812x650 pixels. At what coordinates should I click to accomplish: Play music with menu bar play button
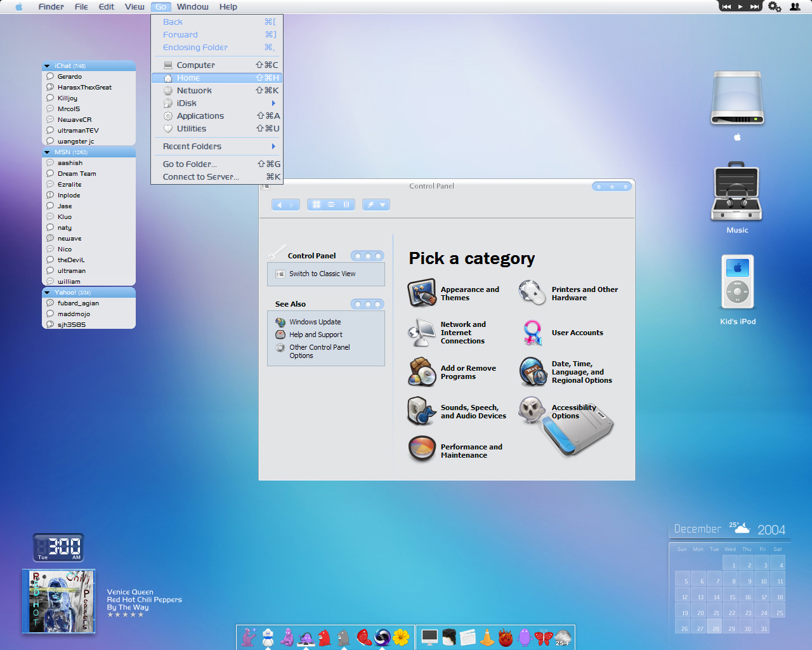(x=740, y=6)
